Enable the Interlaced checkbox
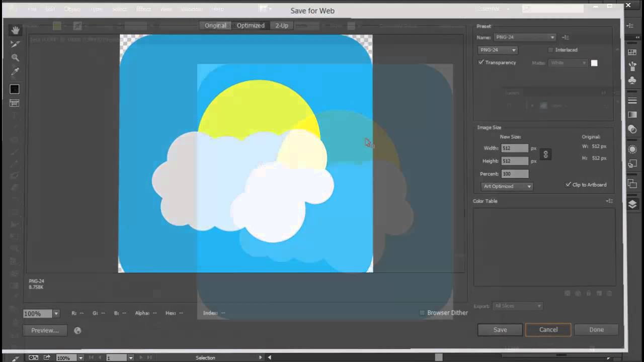The height and width of the screenshot is (362, 644). point(550,50)
